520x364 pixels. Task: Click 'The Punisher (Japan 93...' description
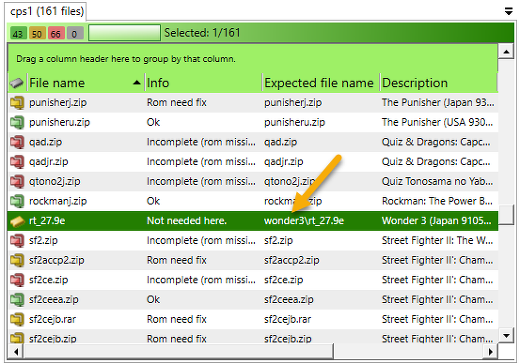[x=438, y=102]
